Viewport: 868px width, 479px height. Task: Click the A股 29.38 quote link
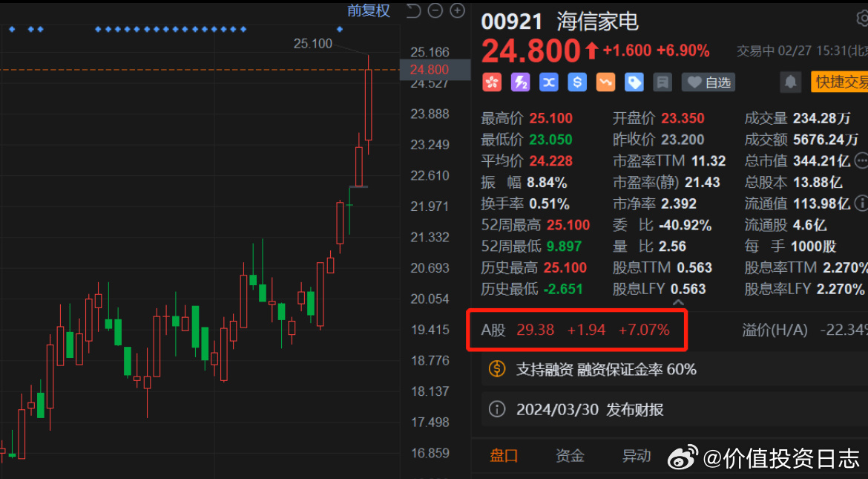pos(575,330)
